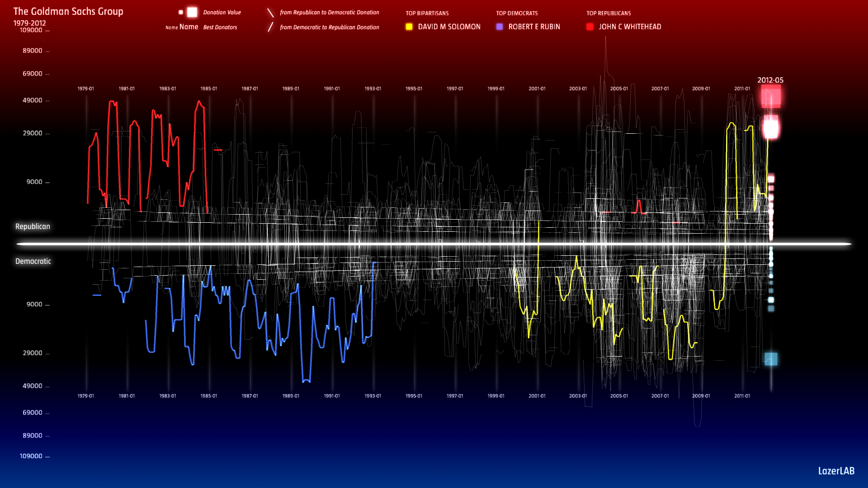Click the large Donation Value square icon
The width and height of the screenshot is (868, 488).
pyautogui.click(x=192, y=12)
